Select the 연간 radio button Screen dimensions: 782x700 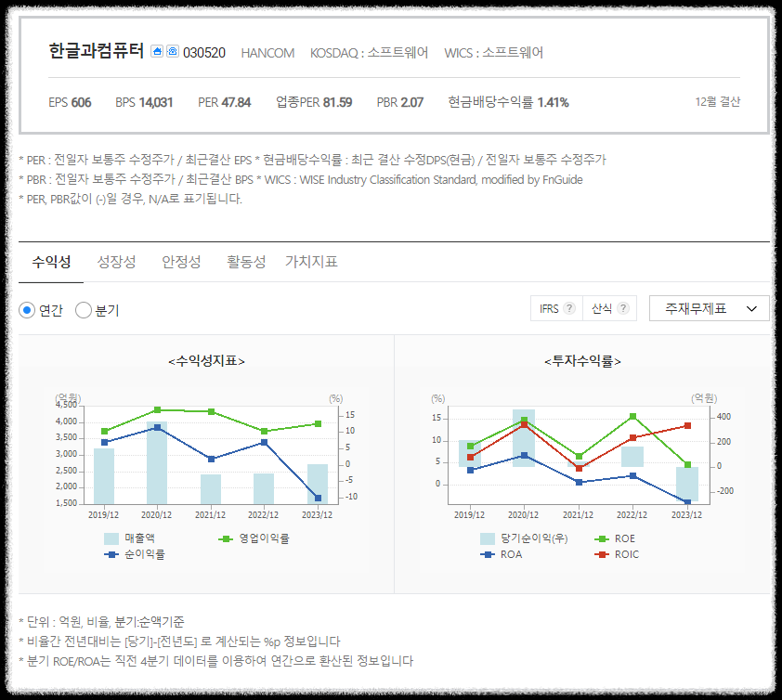[x=27, y=311]
